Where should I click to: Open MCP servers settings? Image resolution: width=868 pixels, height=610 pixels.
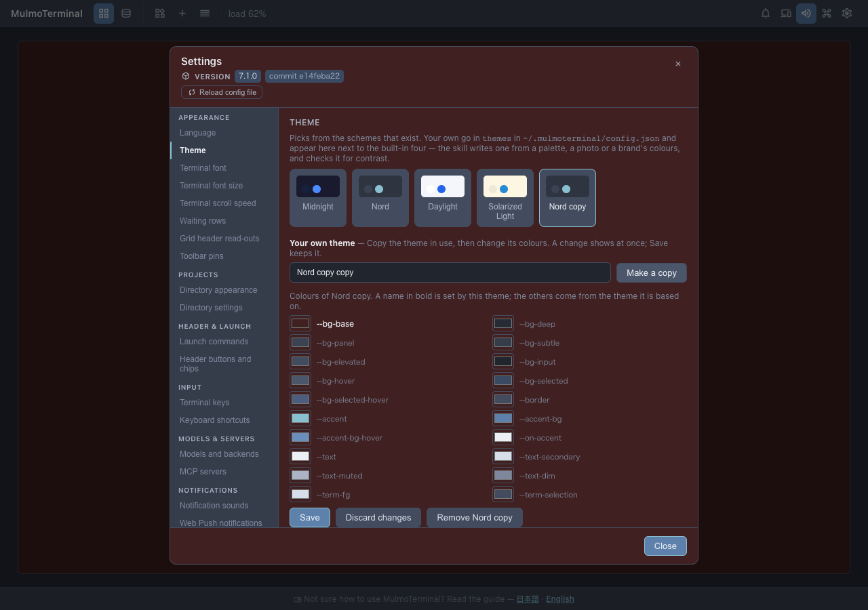[x=224, y=472]
